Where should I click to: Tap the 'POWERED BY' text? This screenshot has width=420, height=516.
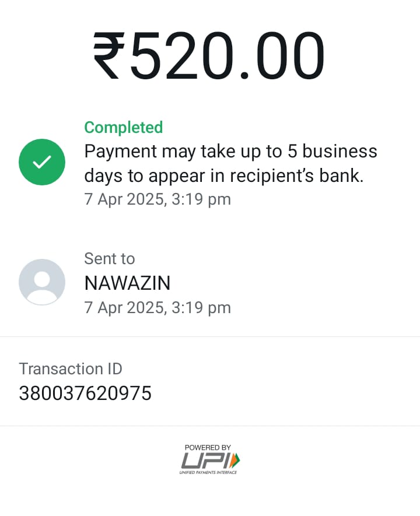pyautogui.click(x=208, y=448)
